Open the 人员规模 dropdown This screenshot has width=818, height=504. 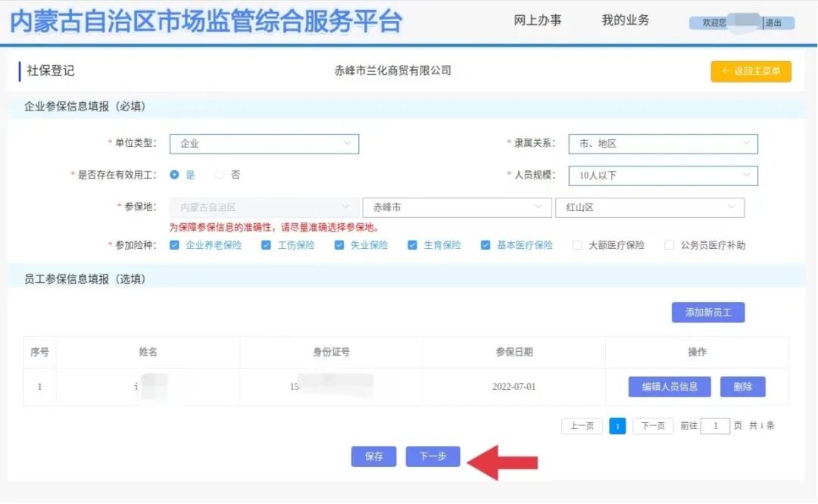pos(663,176)
